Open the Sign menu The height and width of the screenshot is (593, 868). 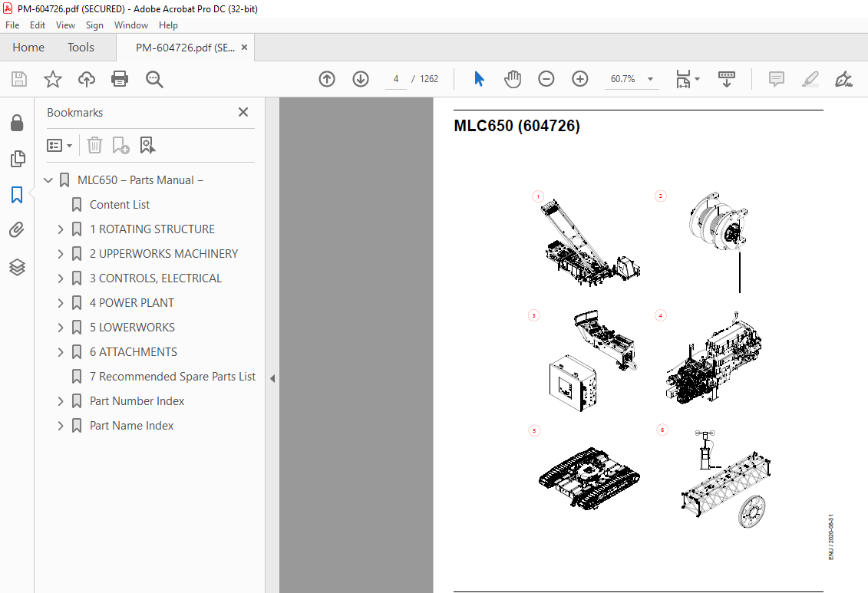[x=94, y=25]
